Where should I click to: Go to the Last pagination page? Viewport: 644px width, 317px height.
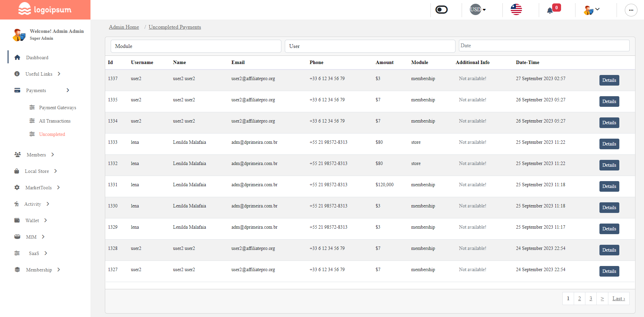[618, 298]
